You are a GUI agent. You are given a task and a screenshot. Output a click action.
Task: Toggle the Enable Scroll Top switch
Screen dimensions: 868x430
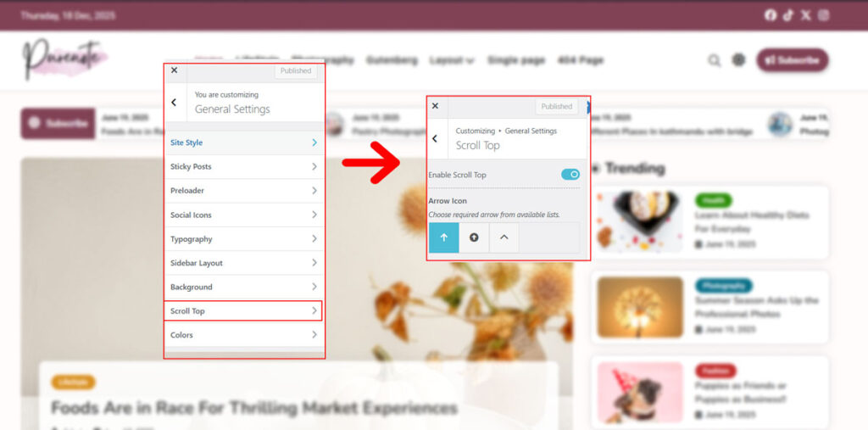point(570,175)
